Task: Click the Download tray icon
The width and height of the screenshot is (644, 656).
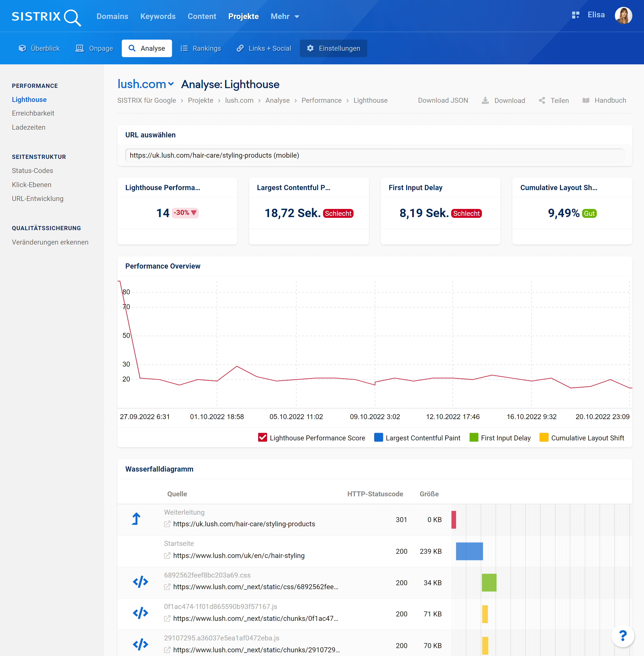Action: point(485,100)
